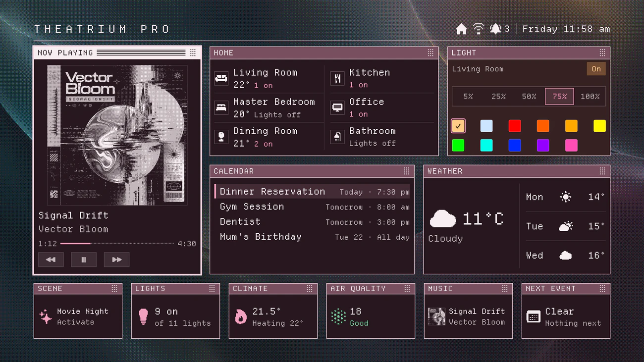Viewport: 644px width, 362px height.
Task: Set brightness to 25%
Action: pos(498,97)
